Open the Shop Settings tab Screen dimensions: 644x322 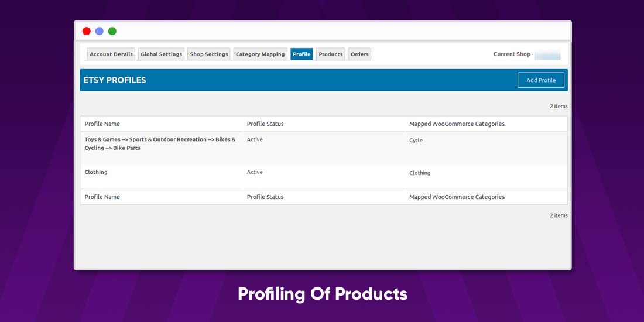coord(208,54)
